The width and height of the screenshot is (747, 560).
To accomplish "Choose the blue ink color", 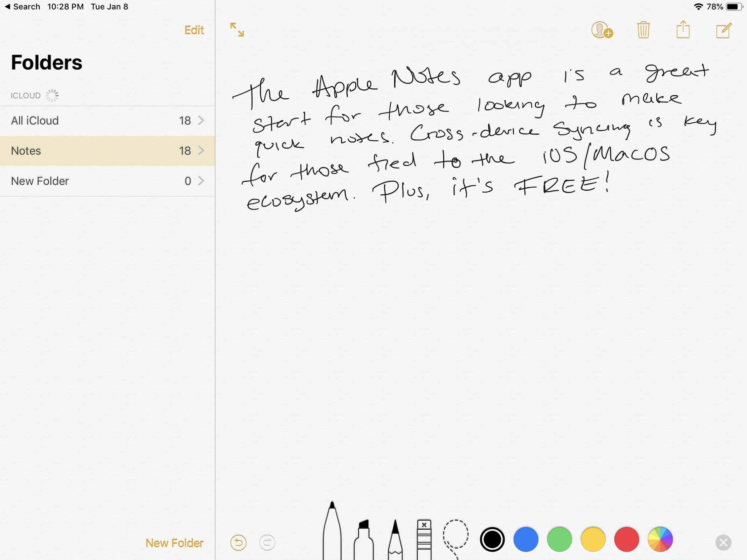I will click(525, 540).
